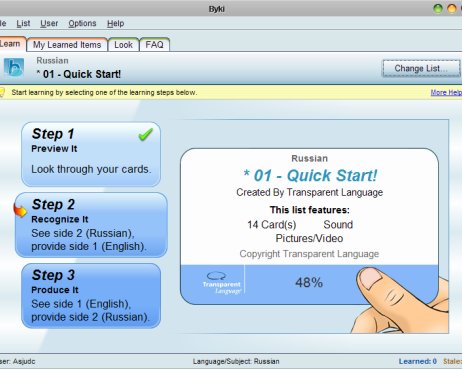
Task: Click the orange arrow beside Step 2
Action: [x=20, y=210]
